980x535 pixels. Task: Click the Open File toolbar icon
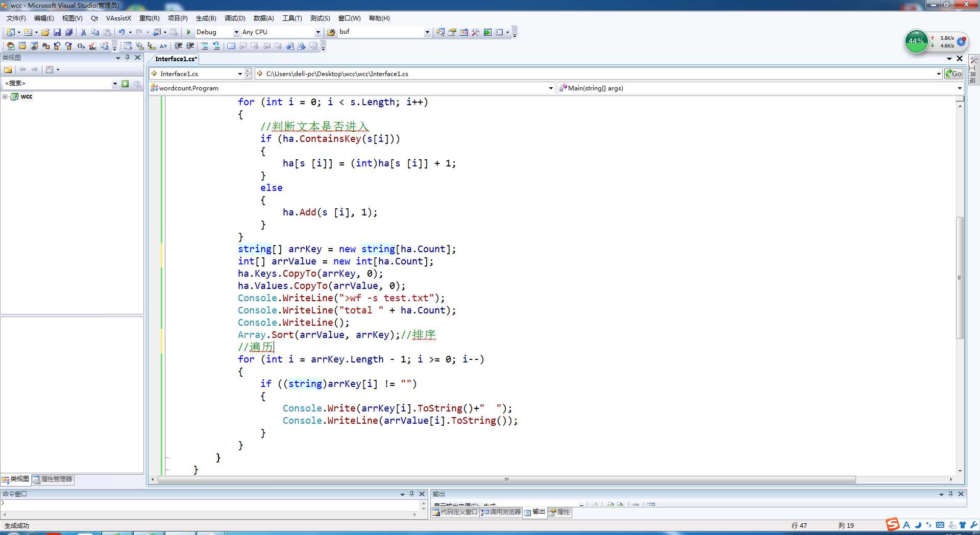click(x=45, y=32)
